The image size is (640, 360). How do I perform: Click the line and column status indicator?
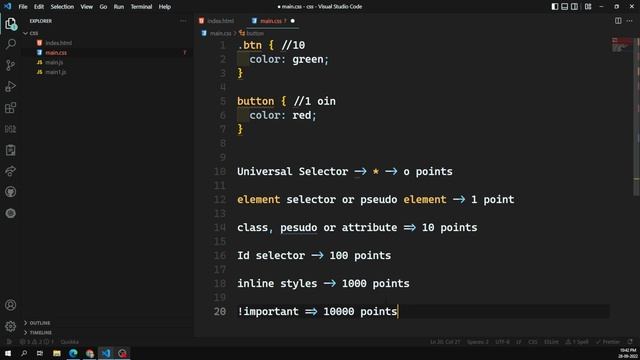pos(445,342)
